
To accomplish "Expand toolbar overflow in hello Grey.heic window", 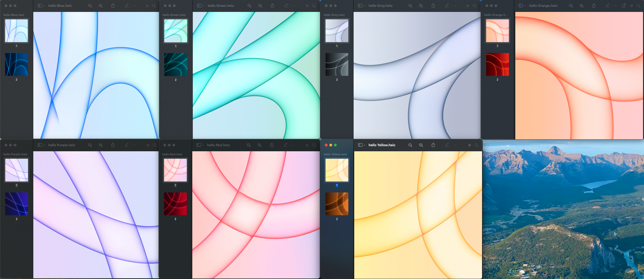I will click(x=468, y=6).
